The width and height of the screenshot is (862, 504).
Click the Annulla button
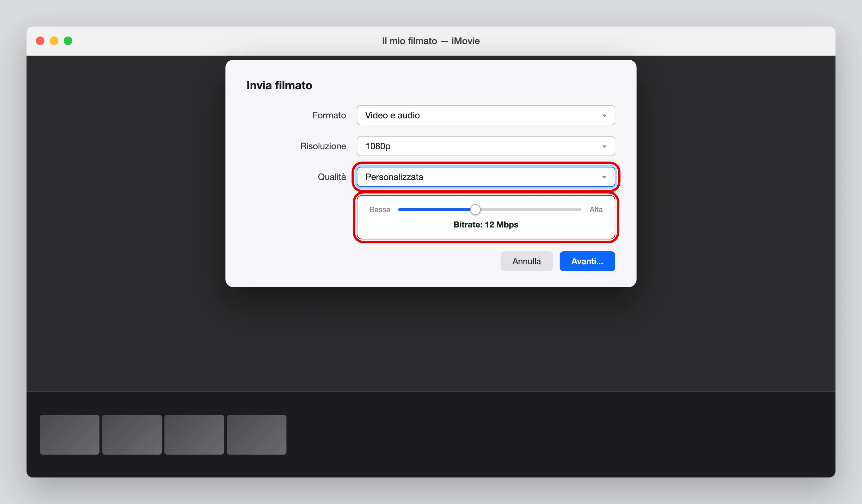click(x=526, y=261)
